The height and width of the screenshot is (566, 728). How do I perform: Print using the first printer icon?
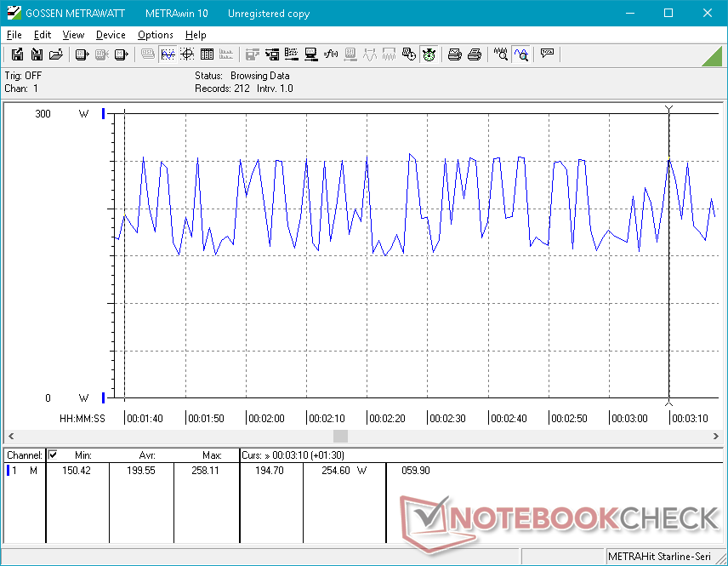(455, 54)
